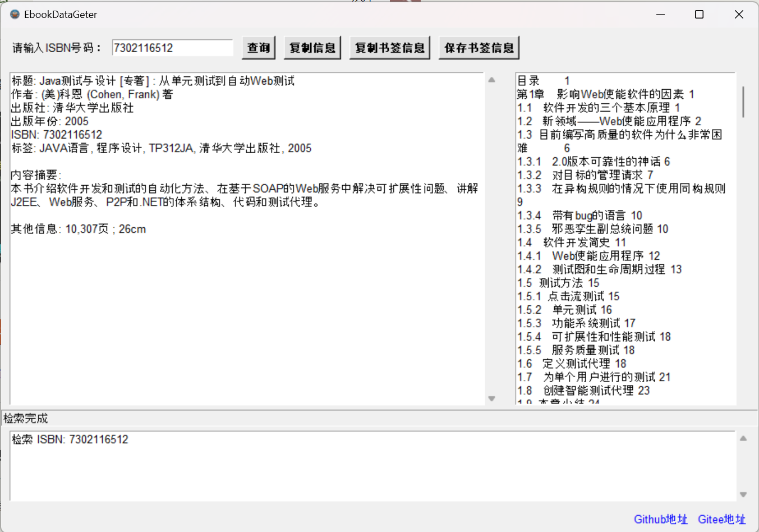Click the bookmark row 1.4.2 测试图和生命周期过程
The height and width of the screenshot is (532, 759).
600,269
